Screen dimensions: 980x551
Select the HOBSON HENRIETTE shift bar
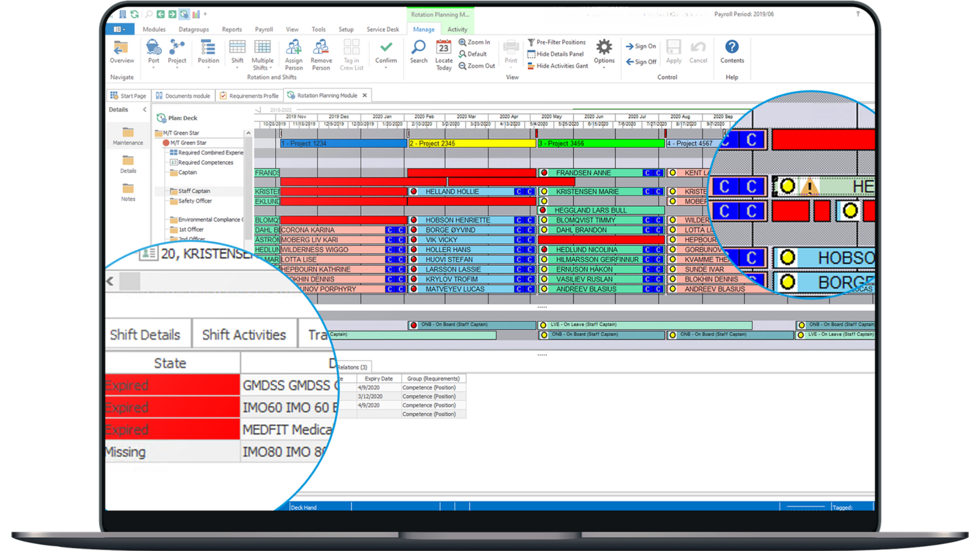pos(472,220)
